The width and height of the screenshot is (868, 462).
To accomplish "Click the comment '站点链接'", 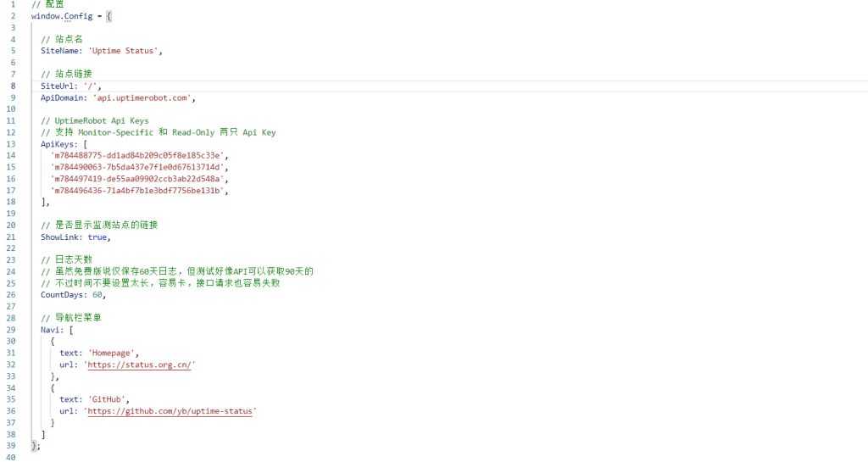I will [x=66, y=74].
